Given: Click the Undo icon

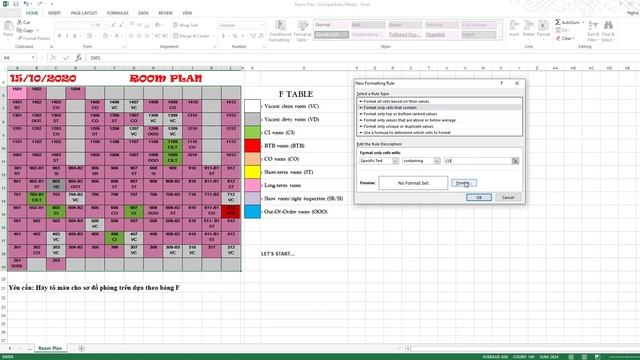Looking at the screenshot, I should point(26,4).
